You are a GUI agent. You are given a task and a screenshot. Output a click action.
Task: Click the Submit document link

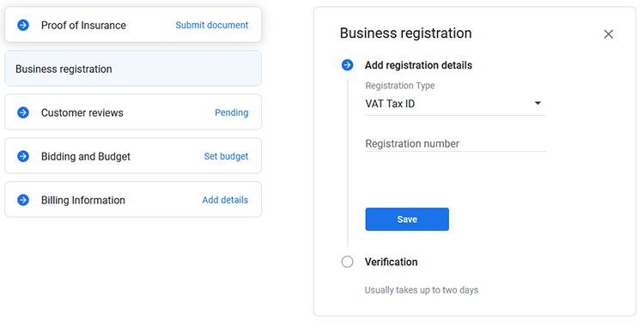pos(212,25)
